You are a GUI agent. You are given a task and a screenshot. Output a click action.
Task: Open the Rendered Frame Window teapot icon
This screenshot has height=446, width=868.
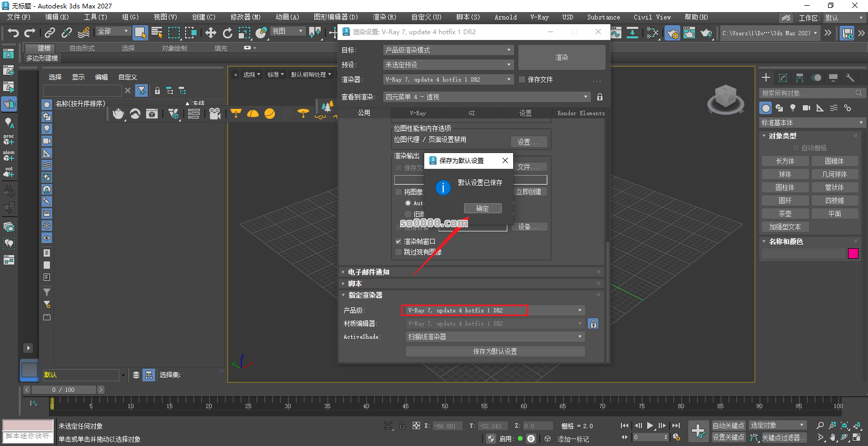pos(689,33)
